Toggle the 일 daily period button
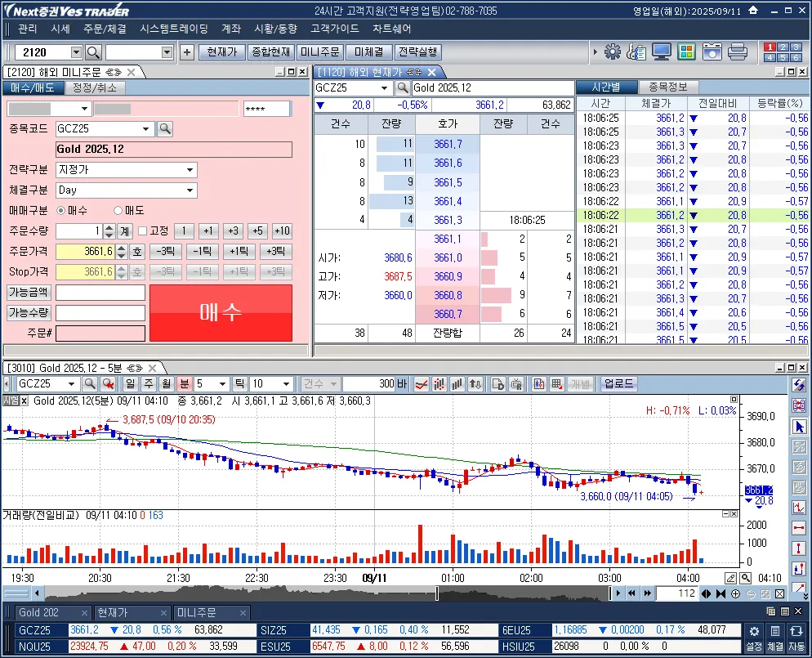This screenshot has width=812, height=658. click(x=130, y=384)
